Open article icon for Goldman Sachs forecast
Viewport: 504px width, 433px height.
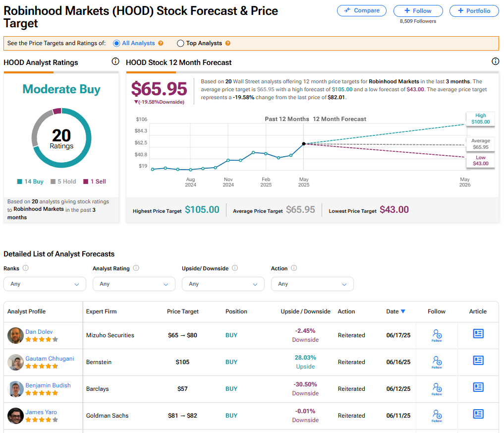pyautogui.click(x=478, y=414)
